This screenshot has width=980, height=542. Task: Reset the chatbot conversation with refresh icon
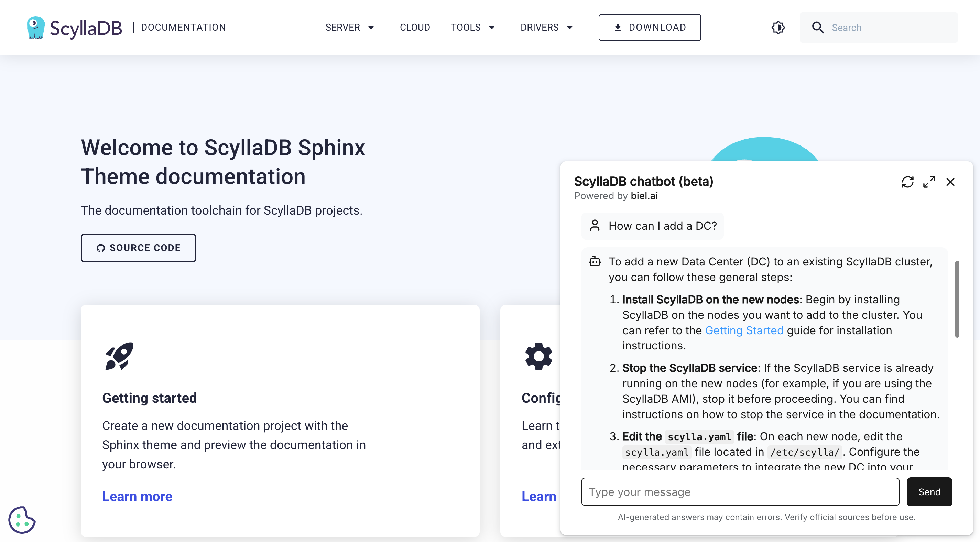907,182
